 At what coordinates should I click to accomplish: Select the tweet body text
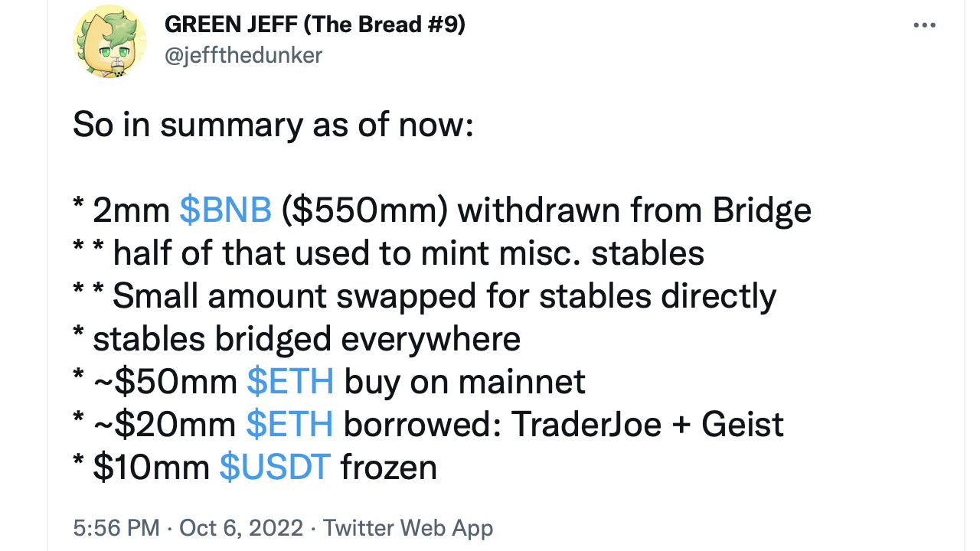[x=383, y=295]
